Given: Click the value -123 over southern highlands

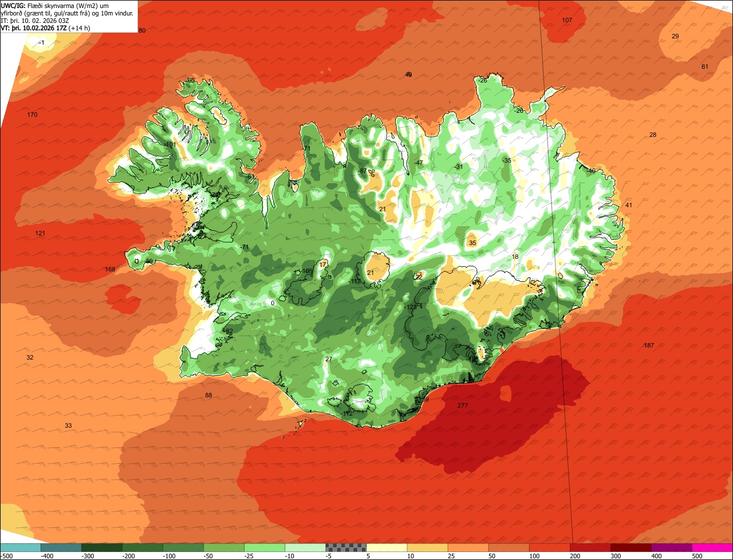Looking at the screenshot, I should click(x=411, y=307).
